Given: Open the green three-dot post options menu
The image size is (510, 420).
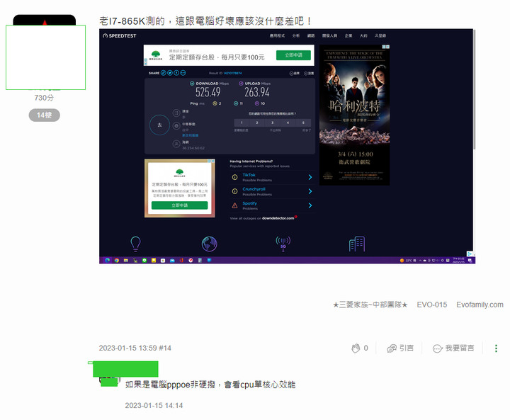Looking at the screenshot, I should [x=496, y=348].
